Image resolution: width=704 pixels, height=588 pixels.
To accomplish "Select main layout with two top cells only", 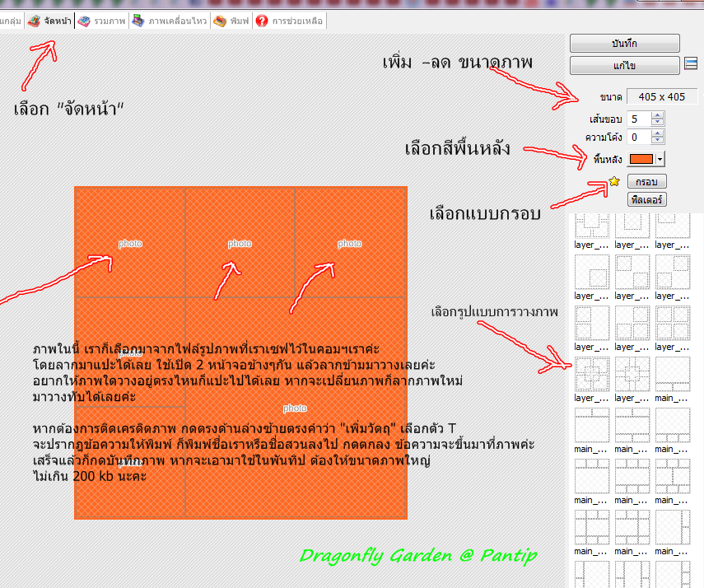I will 592,425.
